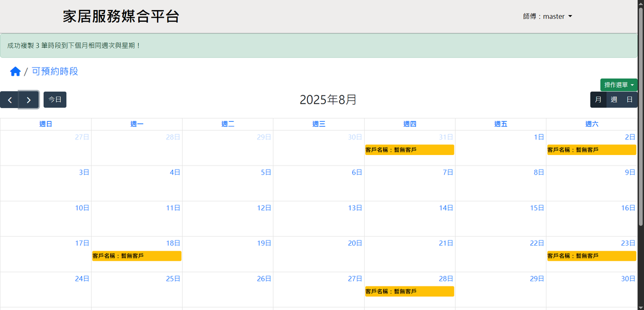
Task: Open the event on August 18
Action: (136, 256)
